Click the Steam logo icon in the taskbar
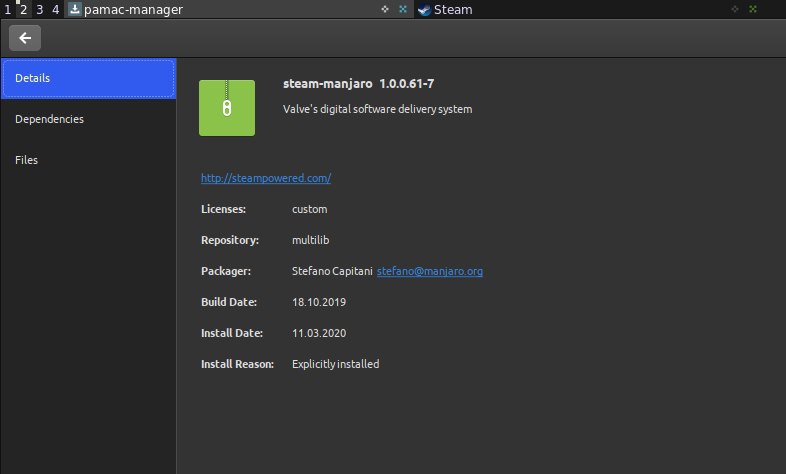Viewport: 786px width, 474px height. tap(424, 10)
